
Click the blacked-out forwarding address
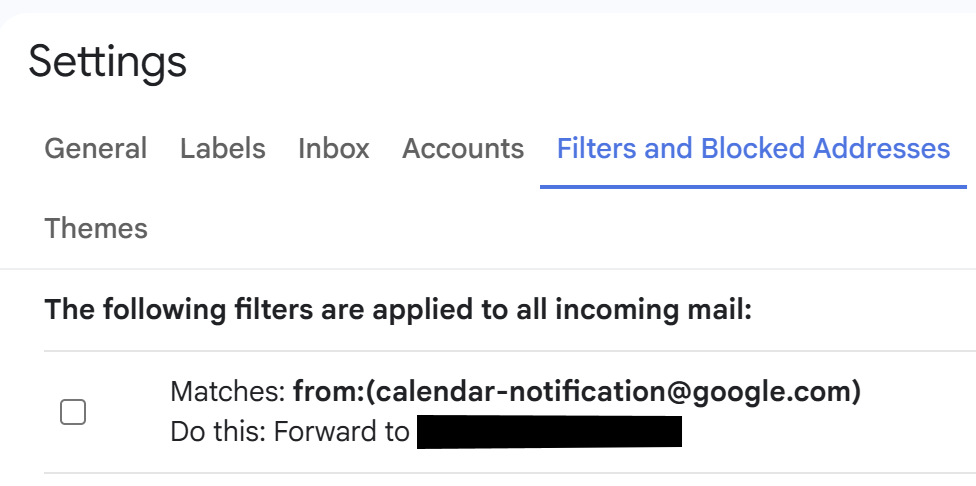tap(549, 432)
